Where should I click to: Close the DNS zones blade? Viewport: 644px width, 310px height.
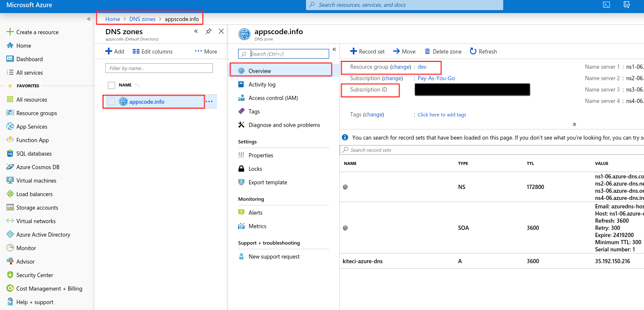221,31
